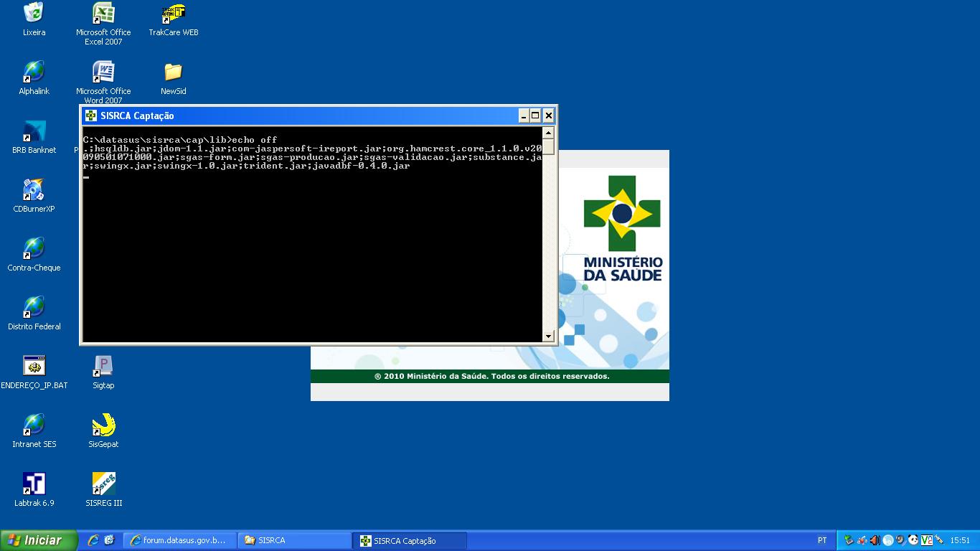Screen dimensions: 980x551
Task: Click the 'echo off' command line text
Action: tap(254, 140)
